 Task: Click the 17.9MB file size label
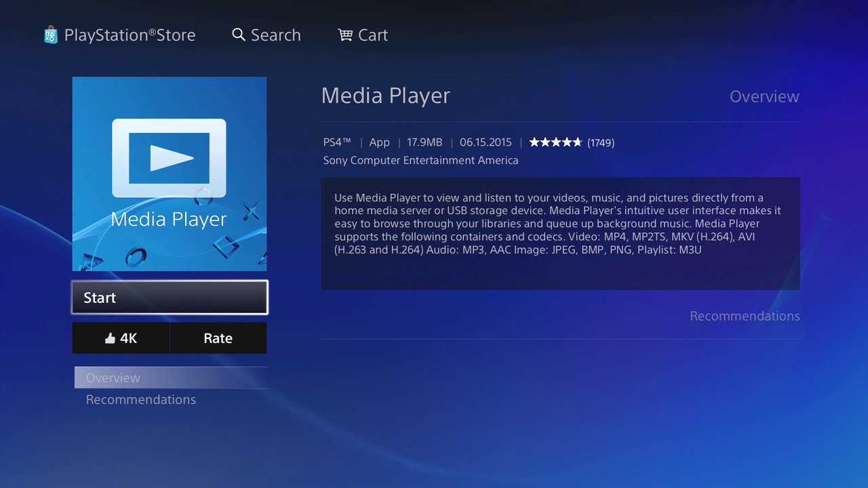pos(425,142)
